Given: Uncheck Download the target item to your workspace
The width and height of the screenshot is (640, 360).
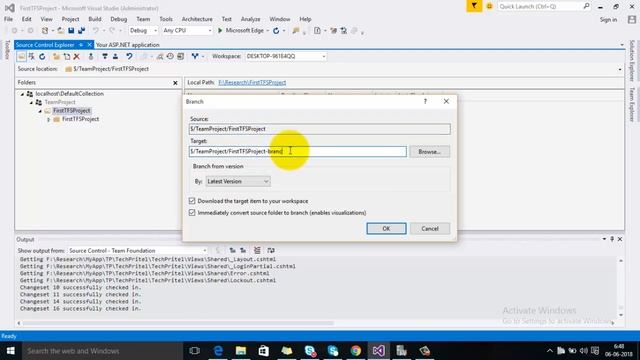Looking at the screenshot, I should click(x=192, y=201).
